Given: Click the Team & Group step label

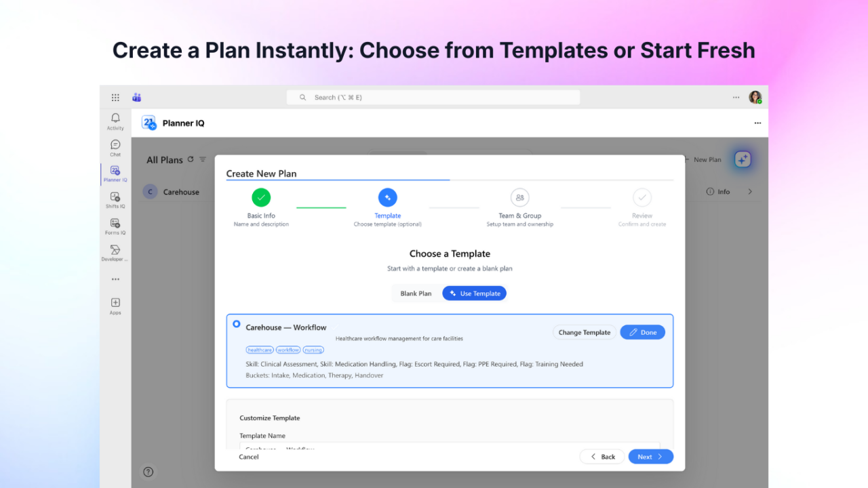Looking at the screenshot, I should pos(520,216).
